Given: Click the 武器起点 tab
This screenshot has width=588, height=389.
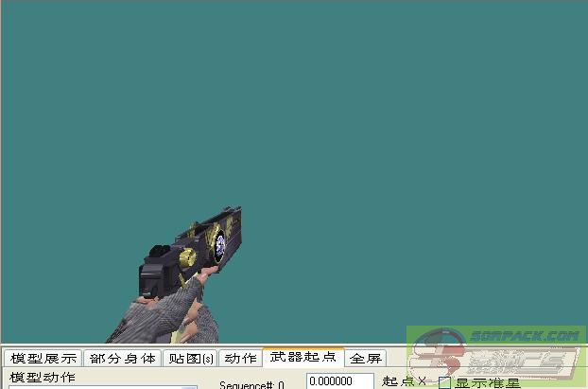Looking at the screenshot, I should 302,358.
